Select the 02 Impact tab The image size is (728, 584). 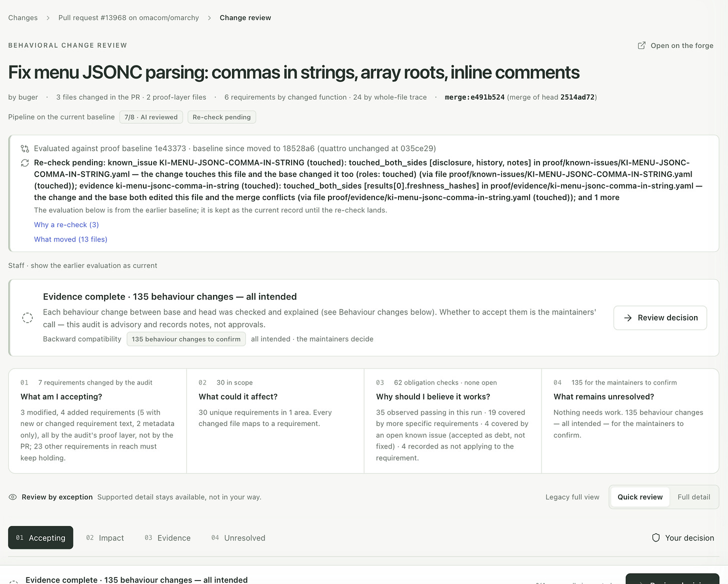(105, 537)
